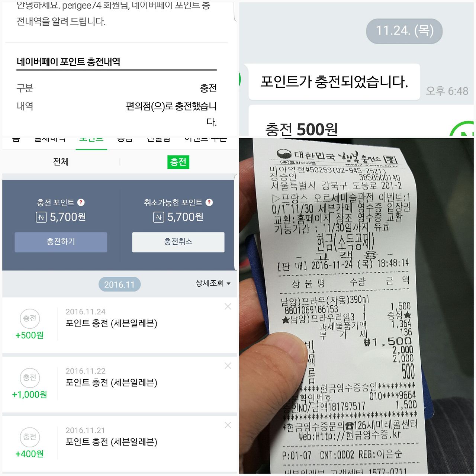The height and width of the screenshot is (476, 476).
Task: Open the 충전 포인트 help question mark
Action: coord(81,202)
